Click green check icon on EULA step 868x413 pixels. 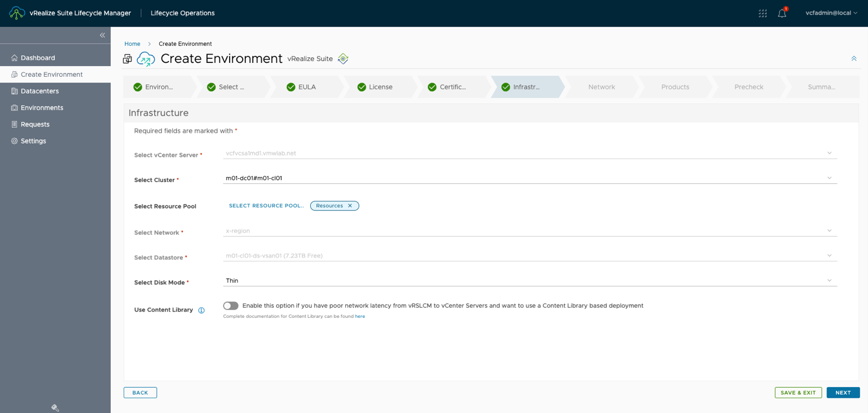click(x=291, y=87)
